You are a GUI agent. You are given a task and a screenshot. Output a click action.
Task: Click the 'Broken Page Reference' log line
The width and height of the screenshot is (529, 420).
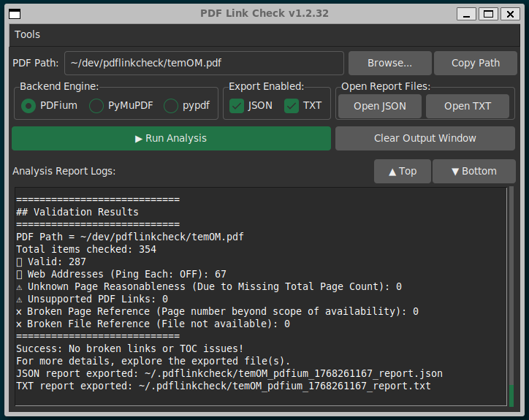point(217,311)
